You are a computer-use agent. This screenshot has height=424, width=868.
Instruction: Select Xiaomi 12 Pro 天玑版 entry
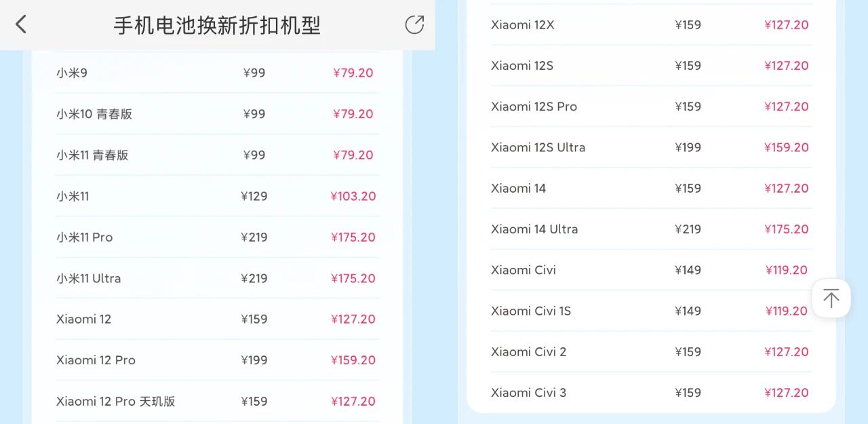point(116,401)
